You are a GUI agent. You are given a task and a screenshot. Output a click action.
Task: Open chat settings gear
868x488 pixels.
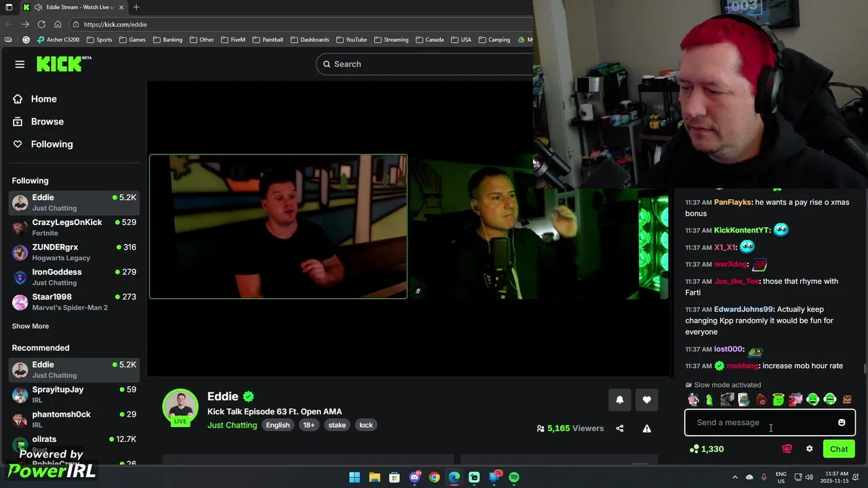click(809, 449)
